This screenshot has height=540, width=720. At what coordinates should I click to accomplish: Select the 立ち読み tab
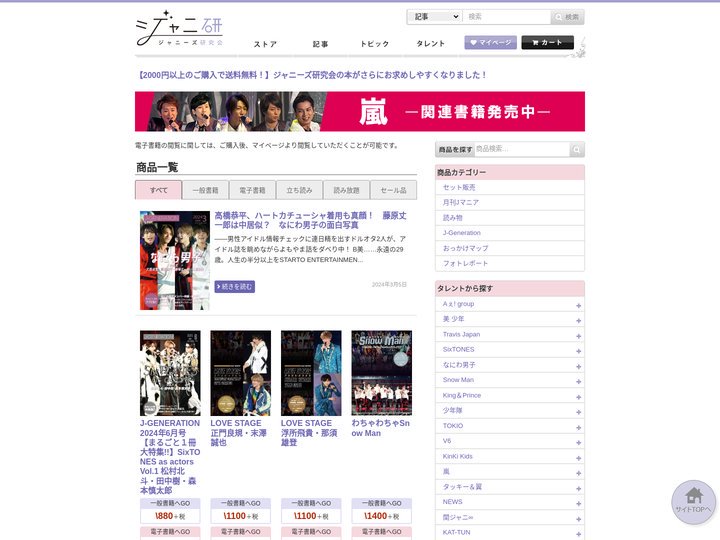299,190
